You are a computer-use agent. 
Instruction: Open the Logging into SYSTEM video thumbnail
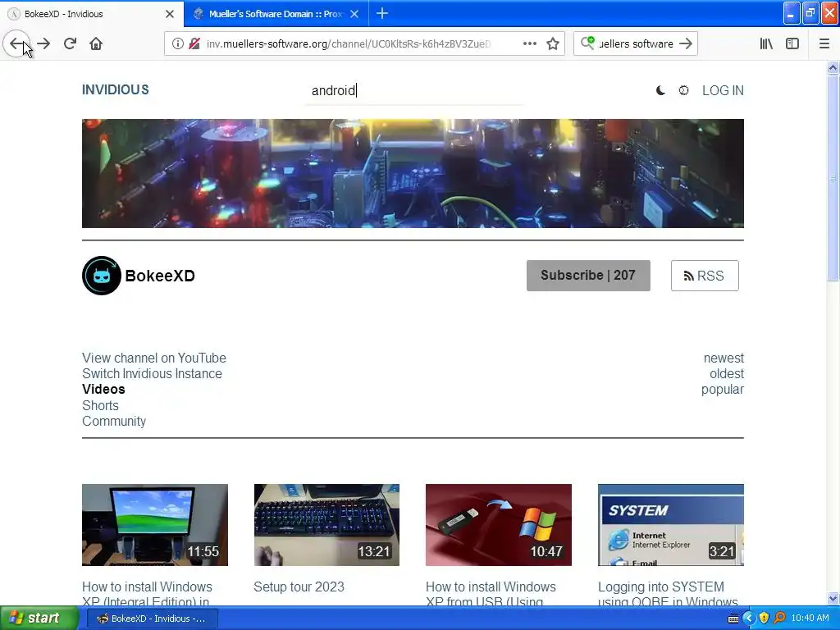click(671, 524)
